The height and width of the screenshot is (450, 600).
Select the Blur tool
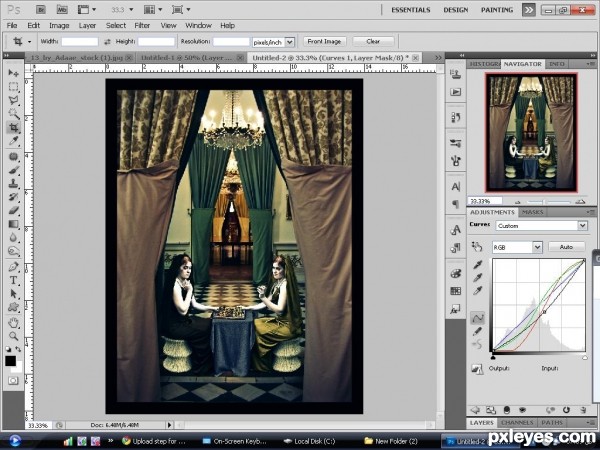(x=13, y=238)
